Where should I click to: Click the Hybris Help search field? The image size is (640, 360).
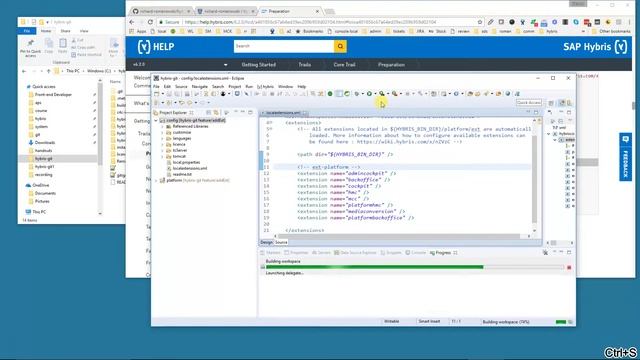click(x=284, y=46)
